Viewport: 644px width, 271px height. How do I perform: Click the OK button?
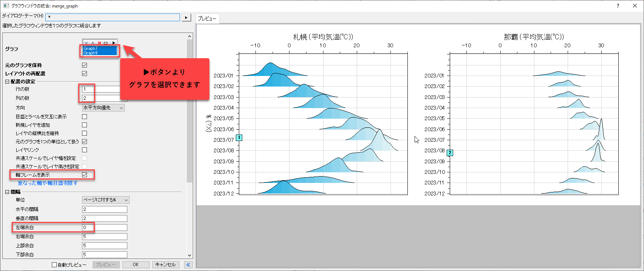pyautogui.click(x=136, y=265)
